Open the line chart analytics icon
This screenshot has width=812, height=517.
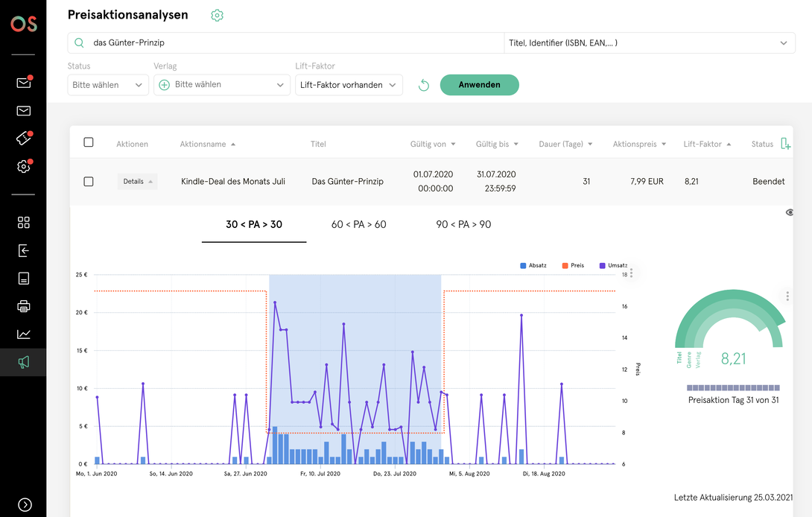[24, 334]
